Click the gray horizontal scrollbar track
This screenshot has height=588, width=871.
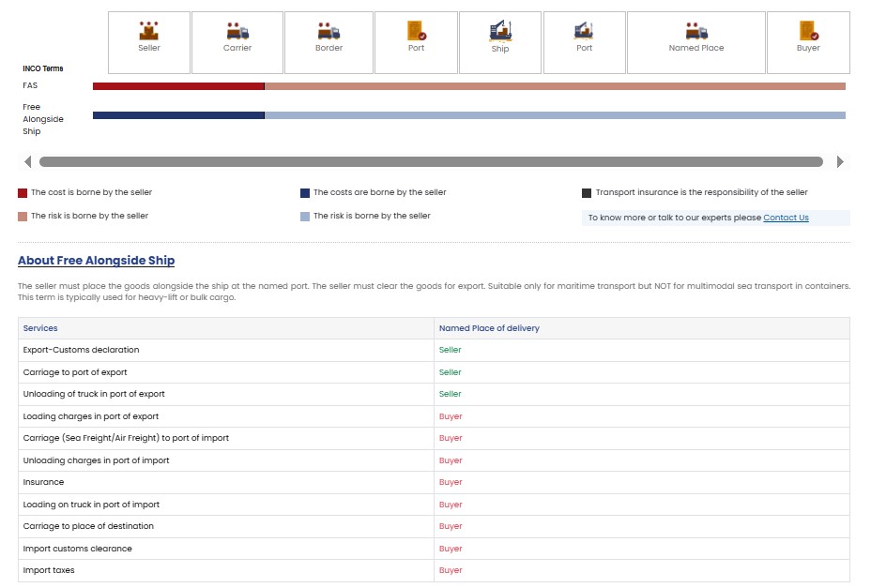[431, 162]
